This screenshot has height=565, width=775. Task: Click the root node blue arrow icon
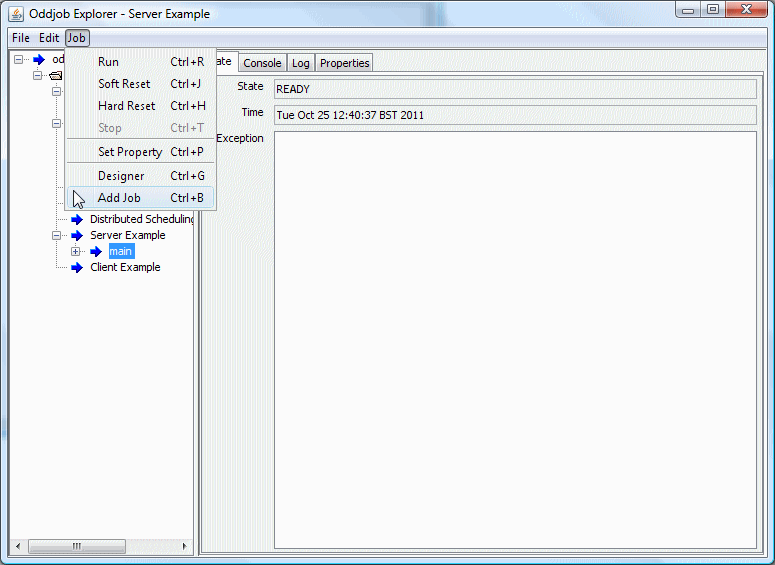(39, 60)
